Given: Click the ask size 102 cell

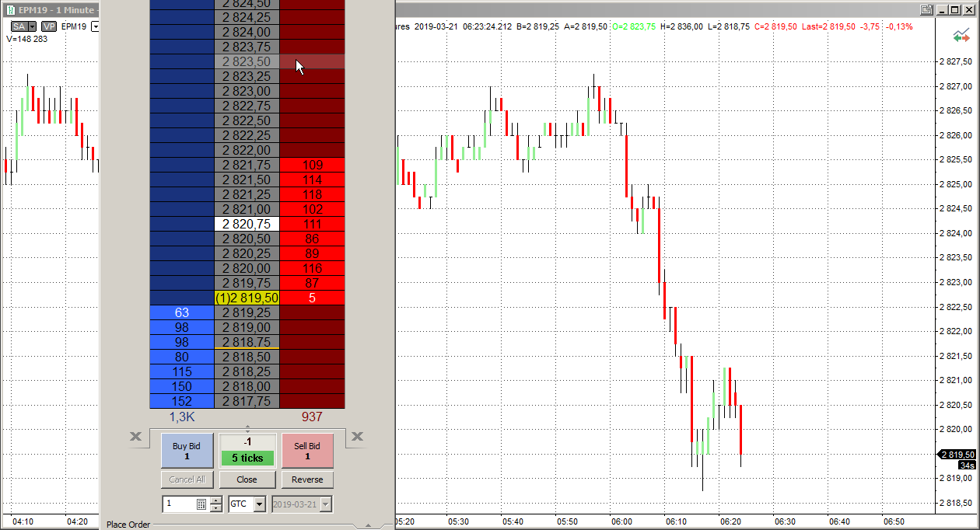Looking at the screenshot, I should [x=312, y=209].
